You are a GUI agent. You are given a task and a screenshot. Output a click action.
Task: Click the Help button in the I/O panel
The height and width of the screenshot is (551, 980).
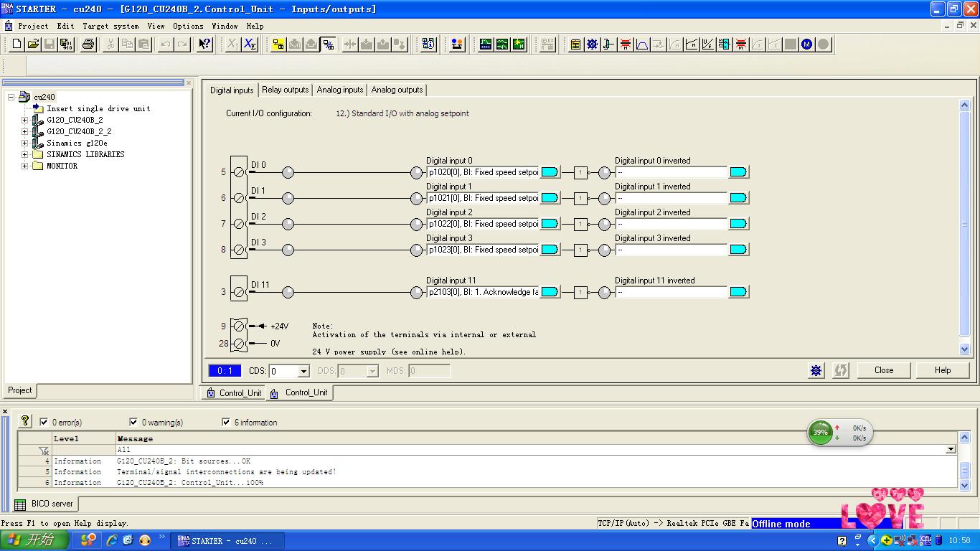943,370
